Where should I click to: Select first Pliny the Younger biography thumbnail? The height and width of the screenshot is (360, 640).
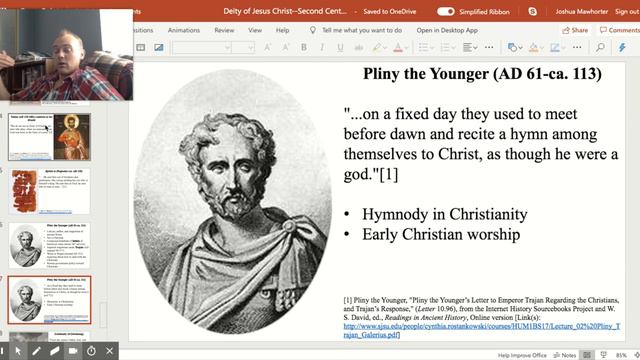click(49, 245)
